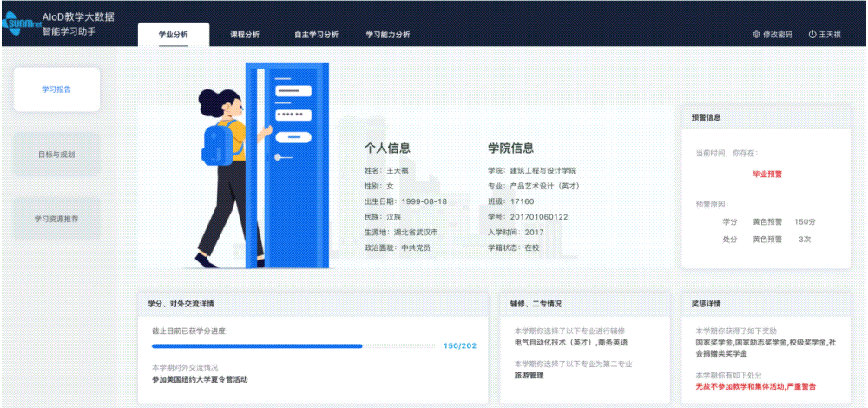The image size is (868, 408).
Task: Click the 修改密码 link
Action: coord(777,35)
